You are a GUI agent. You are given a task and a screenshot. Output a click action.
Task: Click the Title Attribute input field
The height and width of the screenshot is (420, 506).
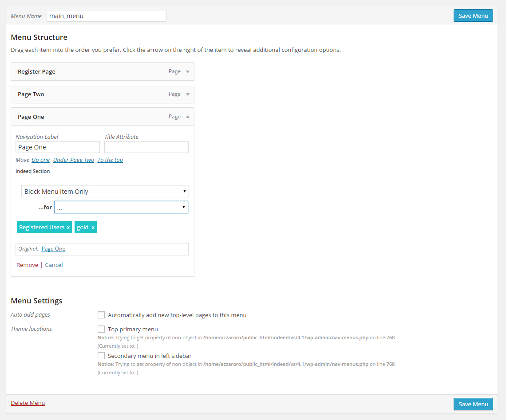point(146,147)
